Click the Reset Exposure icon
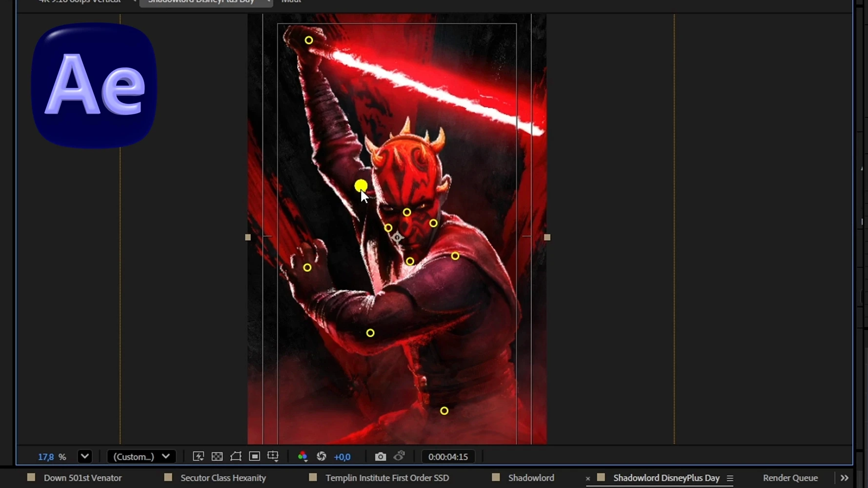 (321, 456)
